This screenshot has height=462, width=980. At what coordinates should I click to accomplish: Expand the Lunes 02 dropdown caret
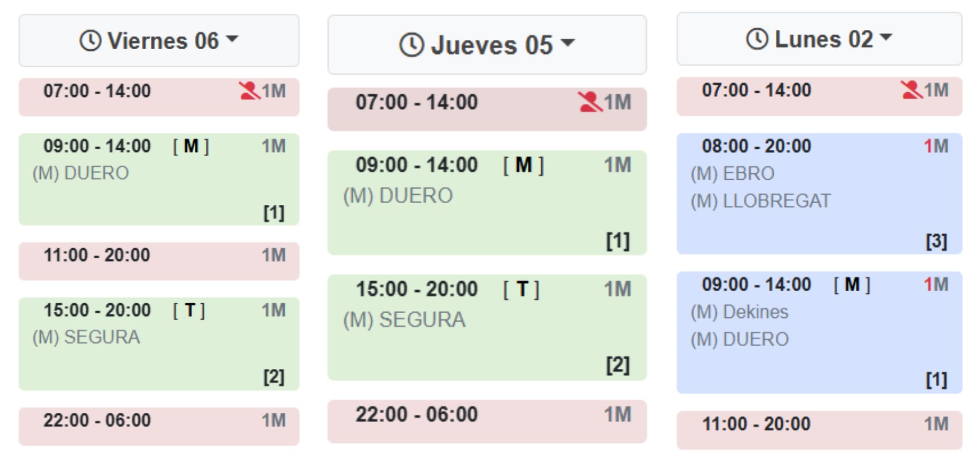[x=886, y=37]
